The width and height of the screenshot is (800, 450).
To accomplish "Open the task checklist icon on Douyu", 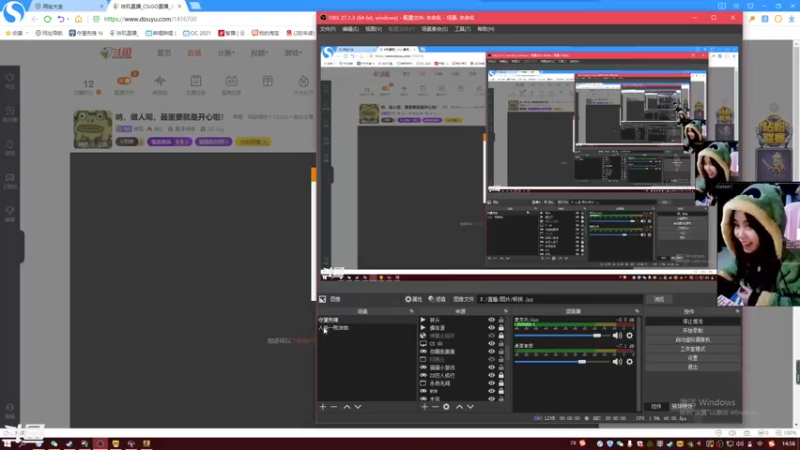I will 195,81.
